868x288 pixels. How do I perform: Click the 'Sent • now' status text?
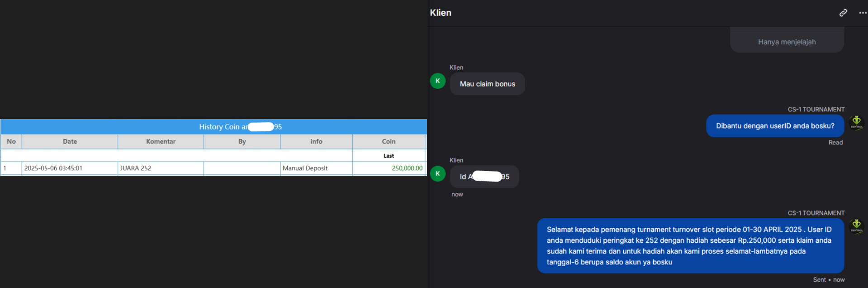click(829, 280)
